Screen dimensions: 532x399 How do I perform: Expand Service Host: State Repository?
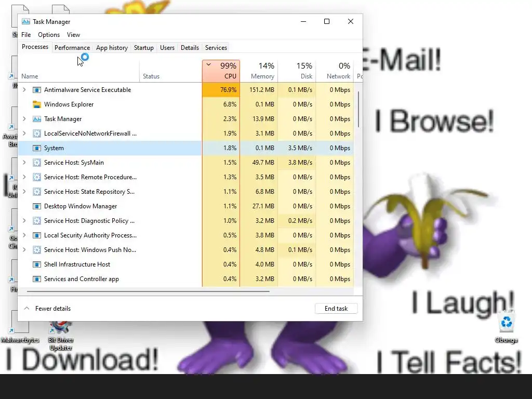pyautogui.click(x=24, y=192)
